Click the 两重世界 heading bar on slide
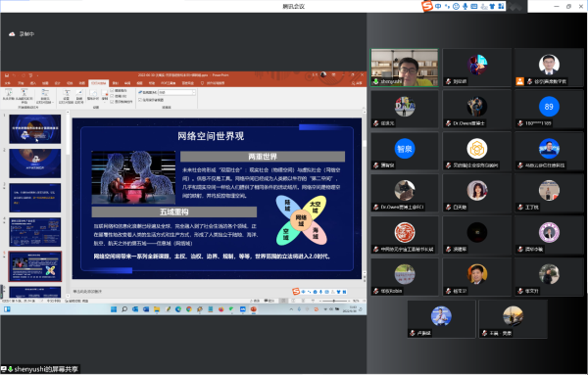The height and width of the screenshot is (375, 588). pyautogui.click(x=263, y=157)
